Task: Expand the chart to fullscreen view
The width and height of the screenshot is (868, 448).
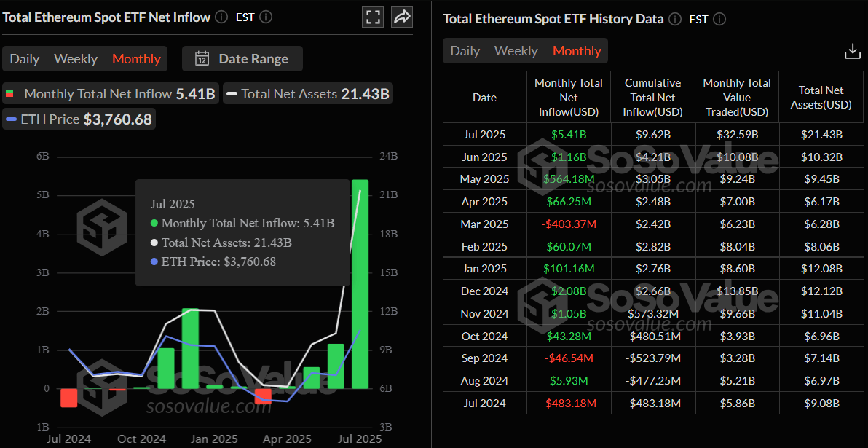Action: [373, 16]
